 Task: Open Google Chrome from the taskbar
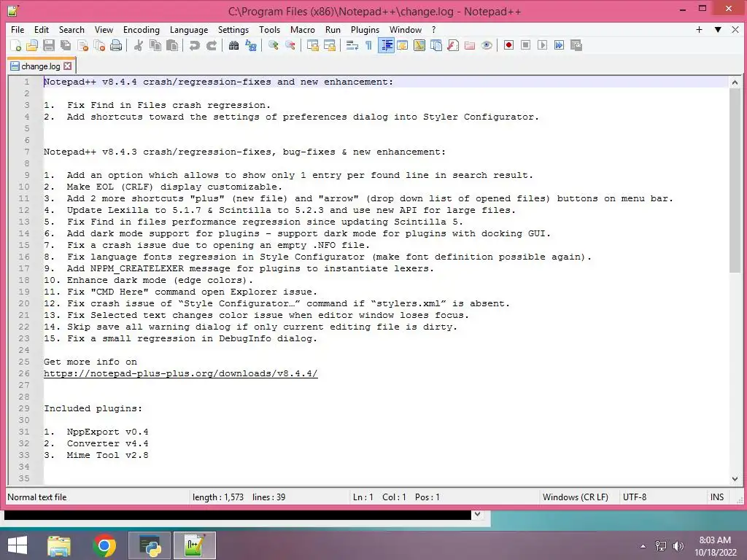104,545
